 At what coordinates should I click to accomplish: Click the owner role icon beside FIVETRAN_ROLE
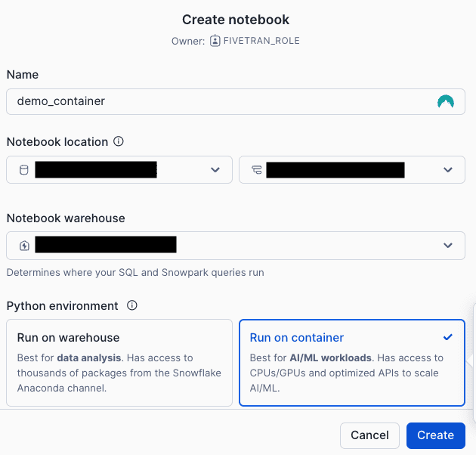(215, 41)
